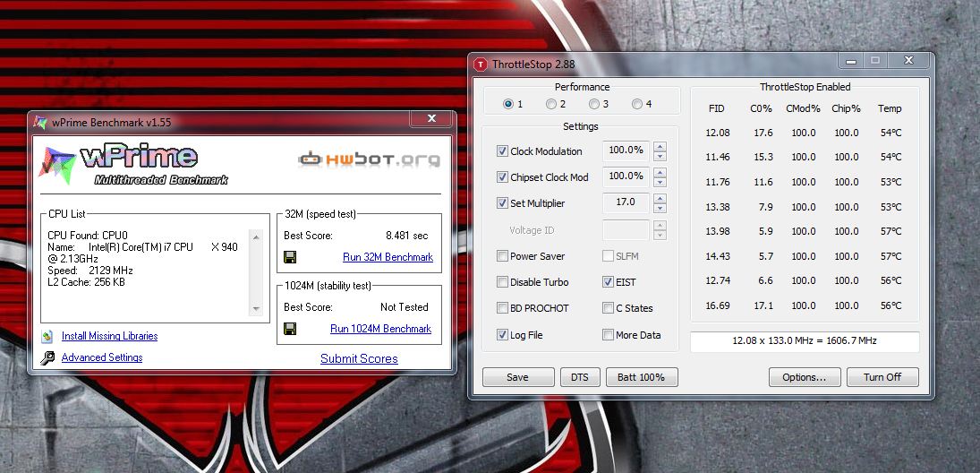The image size is (980, 473).
Task: Click the CPU Found: CPU0 line
Action: pos(88,236)
